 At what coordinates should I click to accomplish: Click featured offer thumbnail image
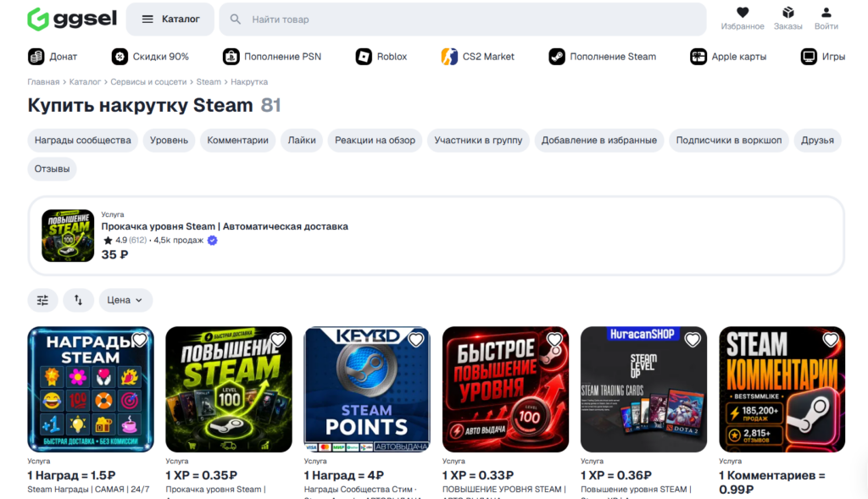click(68, 236)
